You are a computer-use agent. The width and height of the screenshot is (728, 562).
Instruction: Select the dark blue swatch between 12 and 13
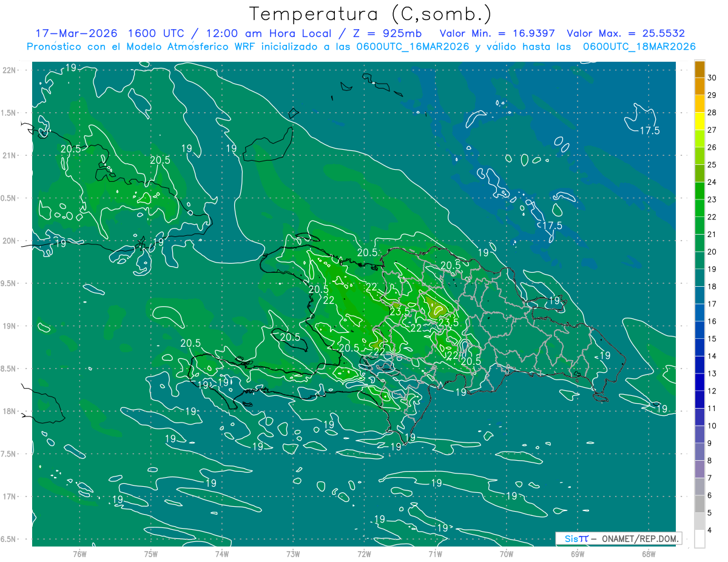pos(700,383)
